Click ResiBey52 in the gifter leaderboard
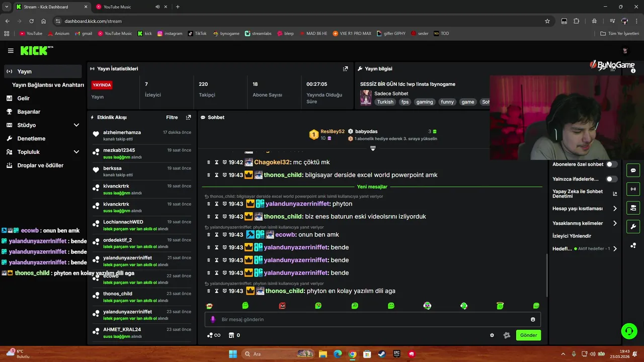Viewport: 644px width, 362px height. [332, 132]
